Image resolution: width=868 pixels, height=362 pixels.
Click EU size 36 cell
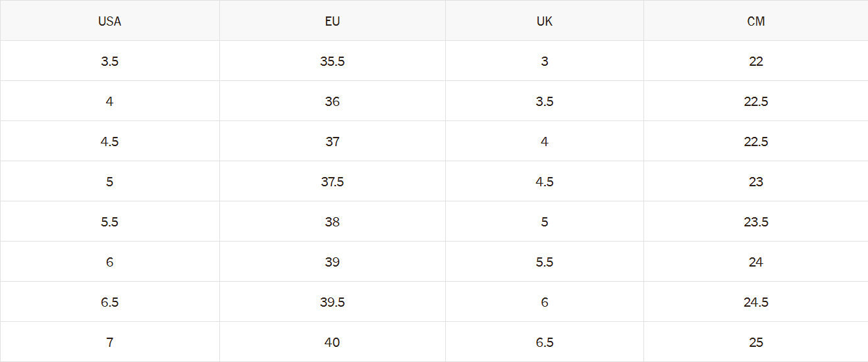tap(333, 101)
